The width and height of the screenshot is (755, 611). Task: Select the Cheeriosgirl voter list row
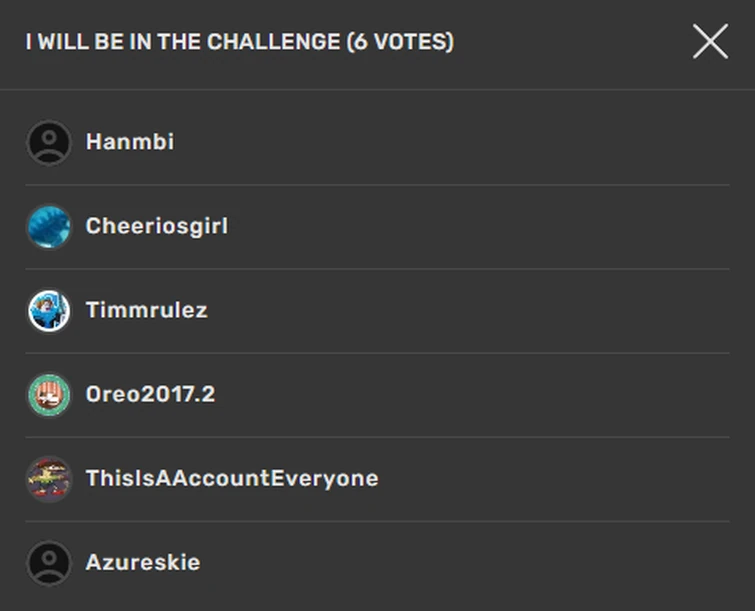coord(450,227)
